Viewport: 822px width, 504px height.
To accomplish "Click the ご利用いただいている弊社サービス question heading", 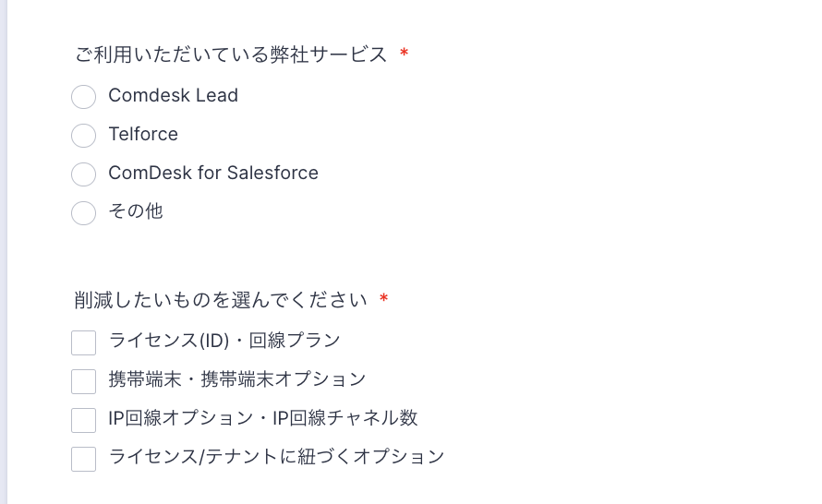I will tap(231, 54).
